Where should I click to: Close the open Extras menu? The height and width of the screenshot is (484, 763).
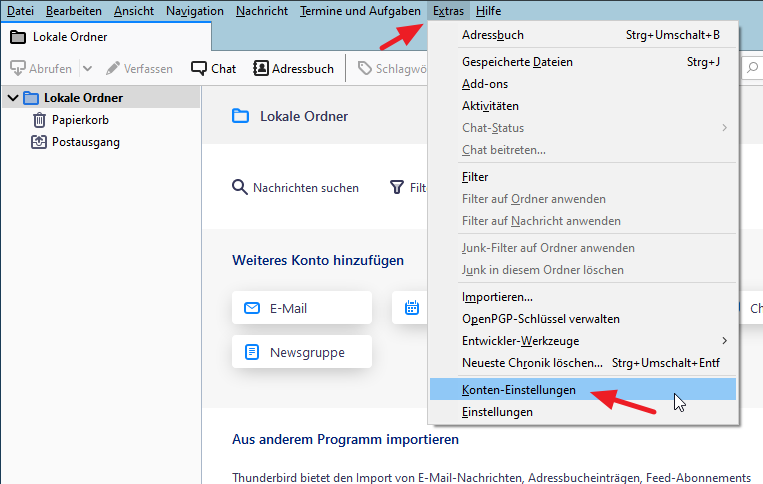pos(448,11)
